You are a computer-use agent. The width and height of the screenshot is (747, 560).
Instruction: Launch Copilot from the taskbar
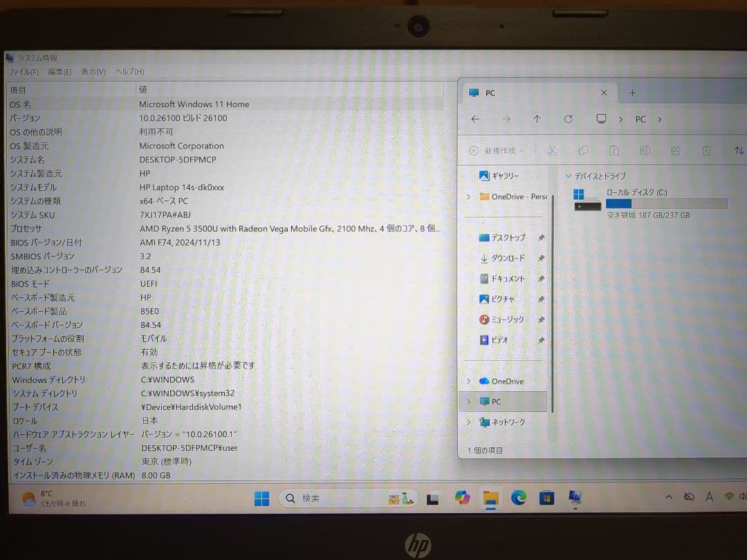coord(463,498)
